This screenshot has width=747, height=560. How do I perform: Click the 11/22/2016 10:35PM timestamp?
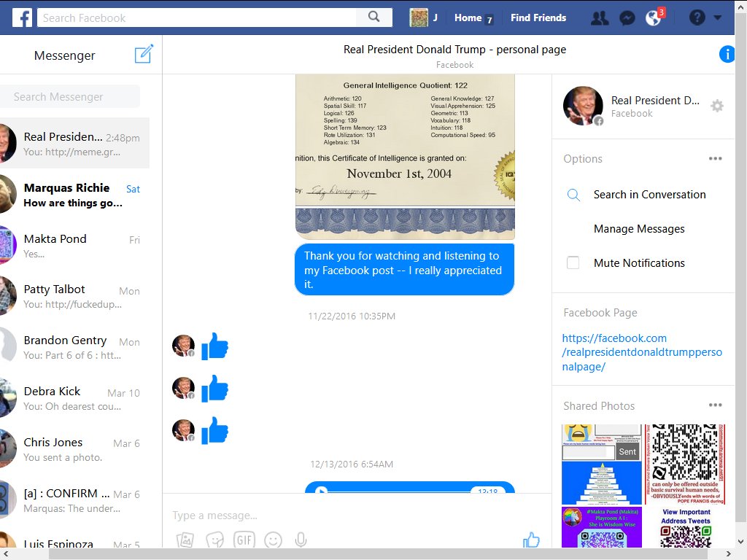352,316
